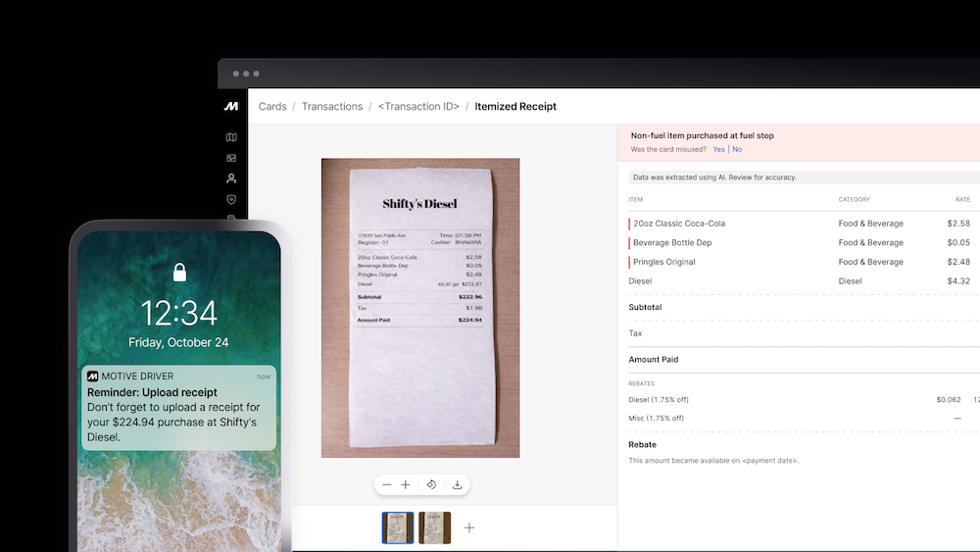
Task: Select the Pringles Original line item
Action: 664,262
